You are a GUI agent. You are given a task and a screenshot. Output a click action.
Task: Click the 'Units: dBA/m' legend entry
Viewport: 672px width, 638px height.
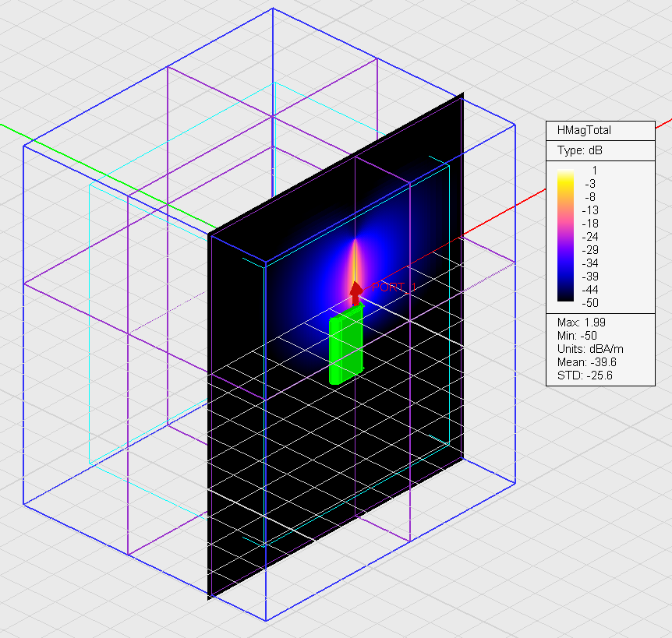pyautogui.click(x=589, y=348)
